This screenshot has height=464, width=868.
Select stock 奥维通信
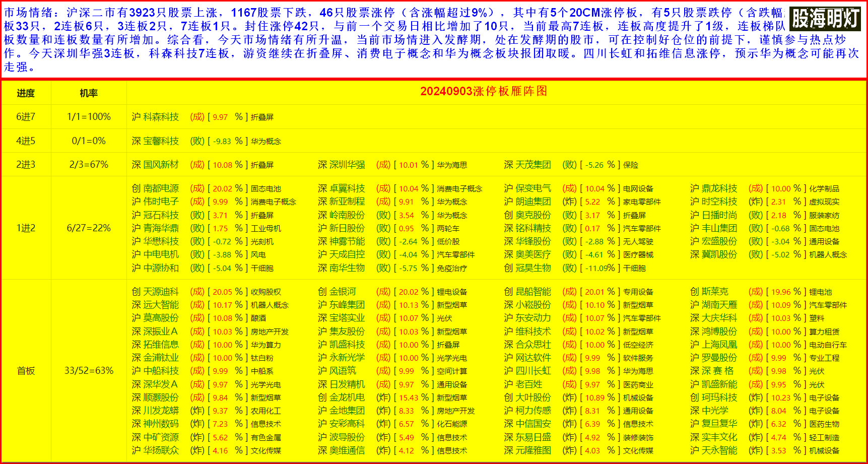[x=347, y=450]
